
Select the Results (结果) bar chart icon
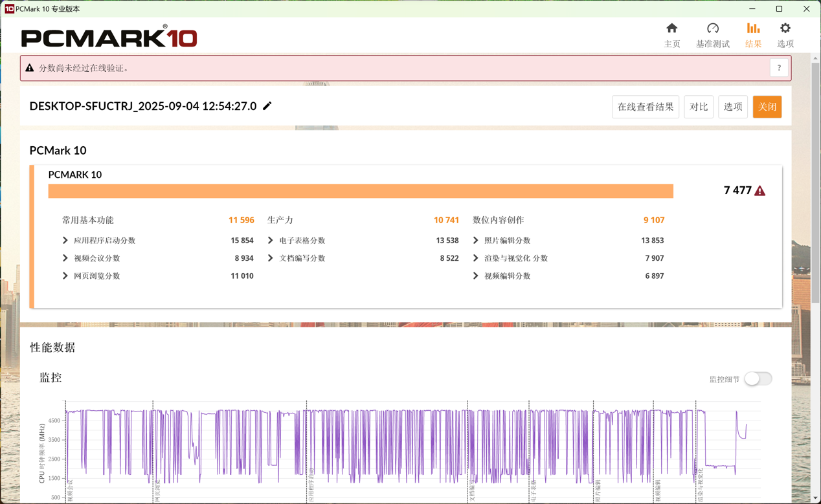pos(753,28)
